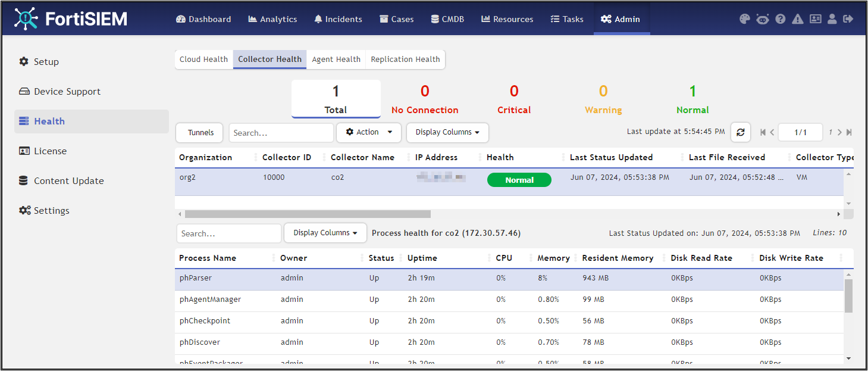
Task: Click the help question mark icon
Action: [x=780, y=18]
